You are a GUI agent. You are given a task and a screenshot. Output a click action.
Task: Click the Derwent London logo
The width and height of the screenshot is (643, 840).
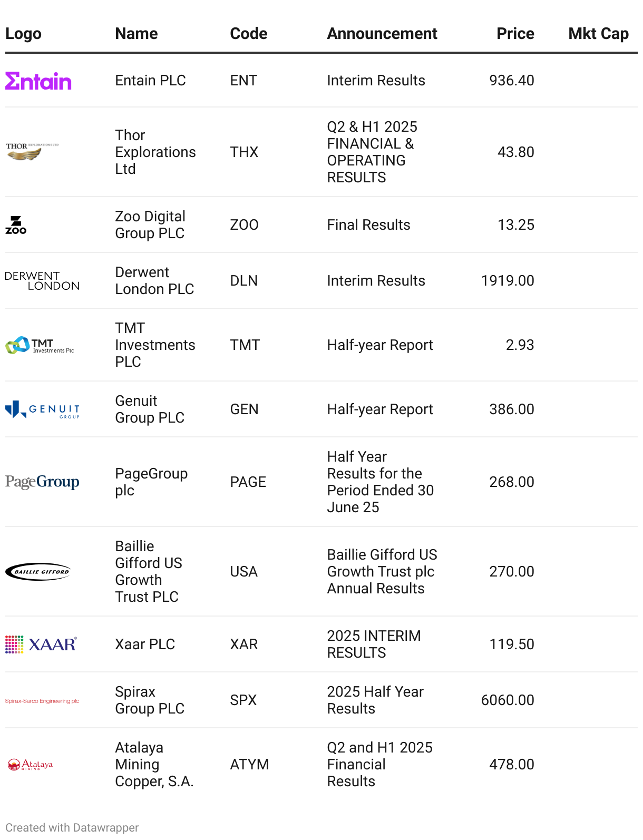42,281
